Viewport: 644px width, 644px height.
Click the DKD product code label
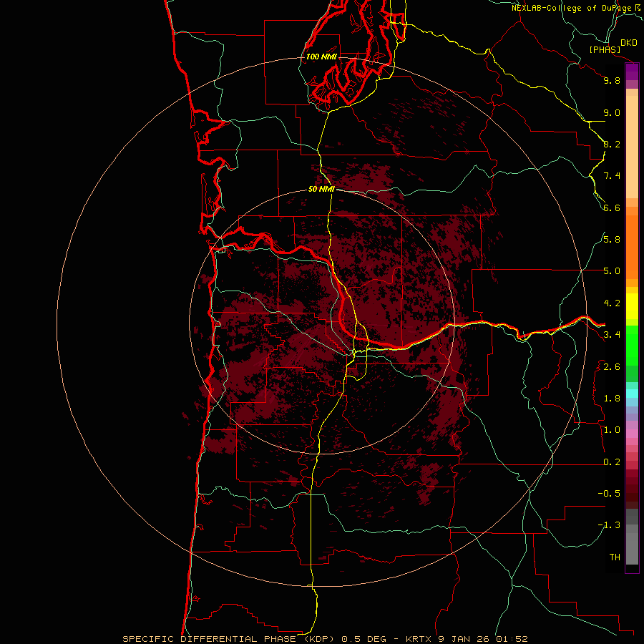pos(628,43)
